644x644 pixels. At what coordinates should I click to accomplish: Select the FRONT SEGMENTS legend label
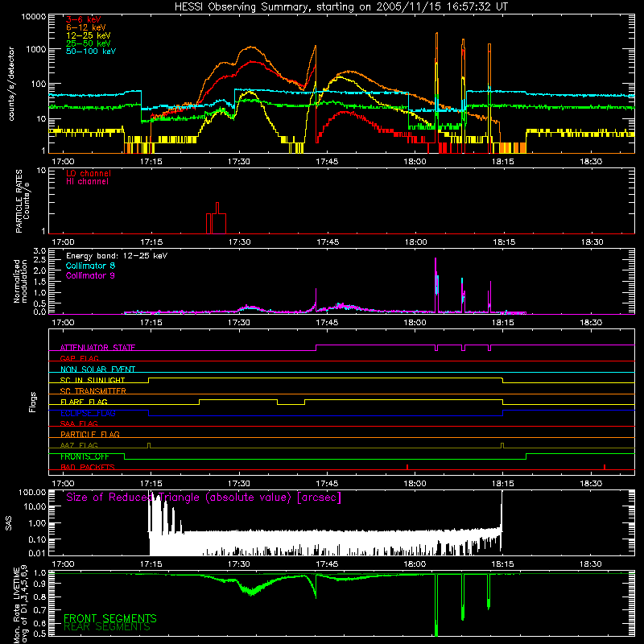110,618
